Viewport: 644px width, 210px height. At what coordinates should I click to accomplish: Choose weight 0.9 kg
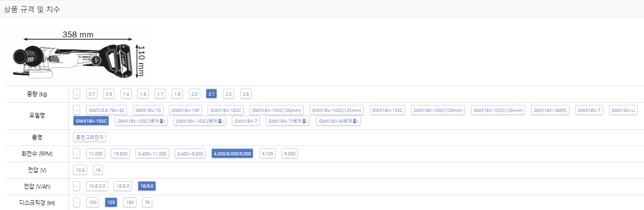tap(109, 94)
